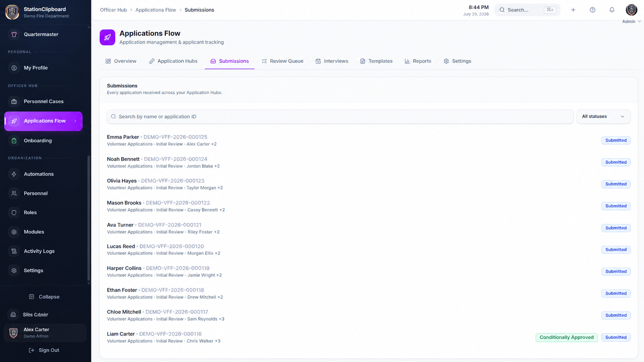Switch to the Overview tab
Viewport: 644px width, 362px height.
pyautogui.click(x=121, y=61)
